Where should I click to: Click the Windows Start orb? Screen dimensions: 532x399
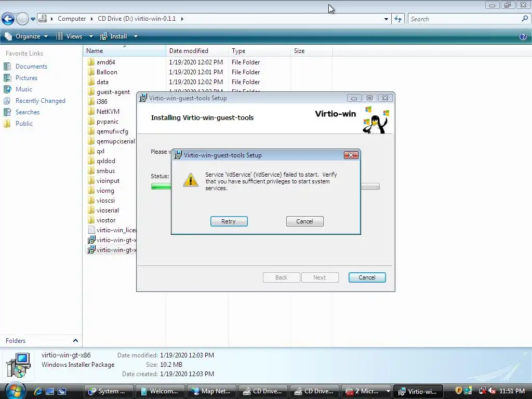(x=15, y=391)
